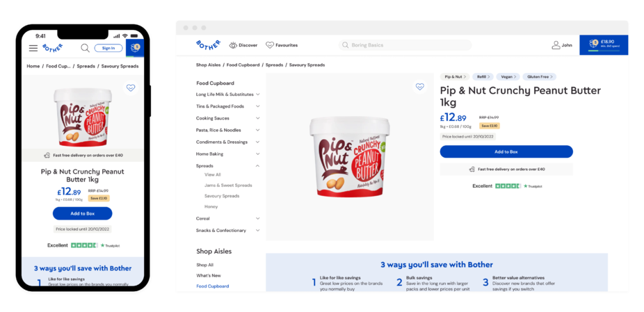Toggle favourite heart on mobile product image
The height and width of the screenshot is (312, 644).
(x=131, y=88)
